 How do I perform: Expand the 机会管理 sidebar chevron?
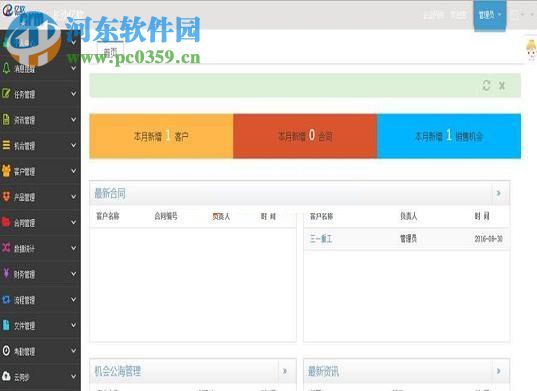(x=73, y=145)
